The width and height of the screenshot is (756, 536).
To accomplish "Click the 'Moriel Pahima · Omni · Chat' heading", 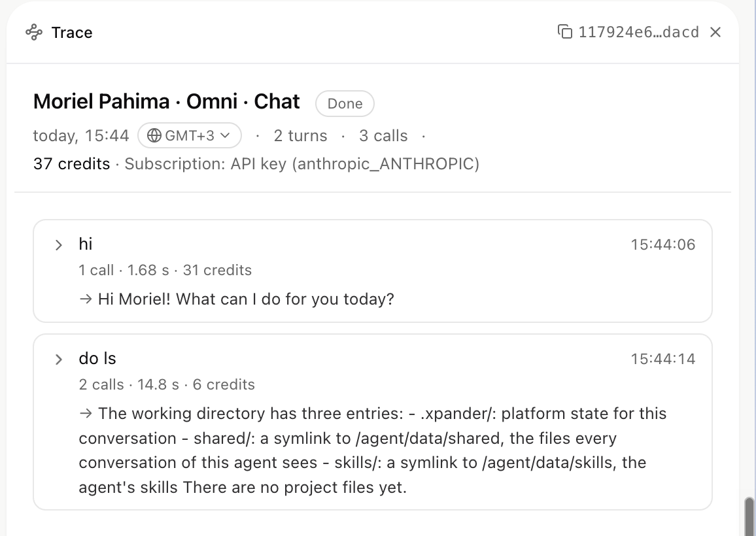I will click(x=166, y=102).
